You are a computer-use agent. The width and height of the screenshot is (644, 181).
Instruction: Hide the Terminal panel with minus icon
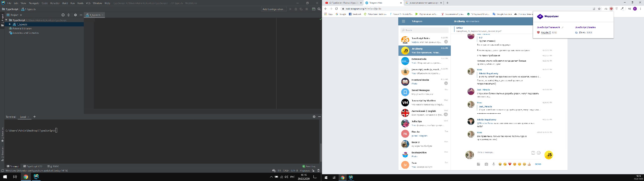(x=319, y=117)
